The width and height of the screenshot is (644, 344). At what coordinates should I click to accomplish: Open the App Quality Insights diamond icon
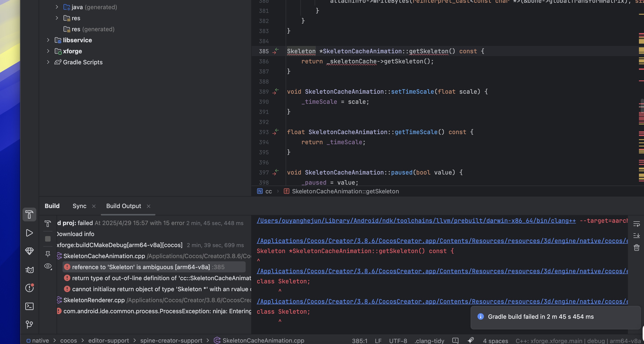(x=29, y=251)
